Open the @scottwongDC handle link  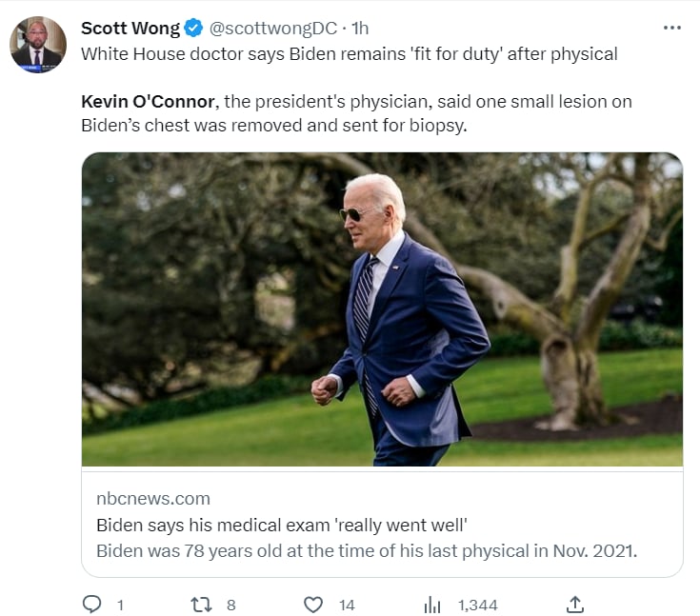(272, 29)
